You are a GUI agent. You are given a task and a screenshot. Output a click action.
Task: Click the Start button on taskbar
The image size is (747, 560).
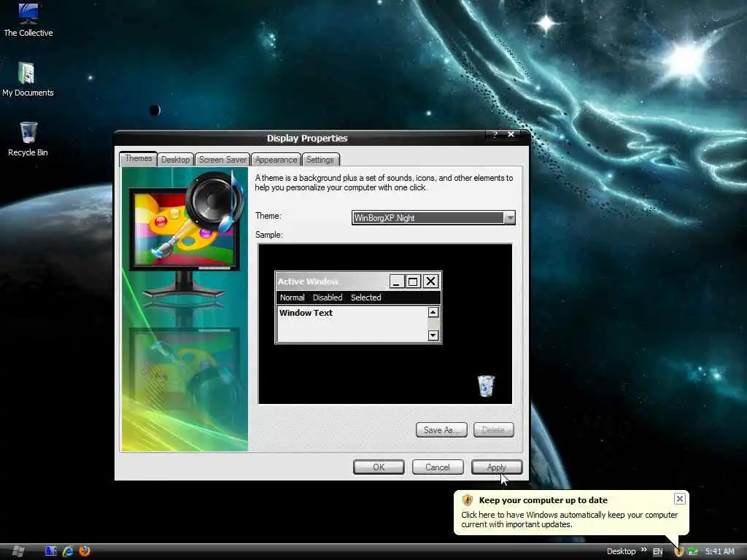click(18, 551)
